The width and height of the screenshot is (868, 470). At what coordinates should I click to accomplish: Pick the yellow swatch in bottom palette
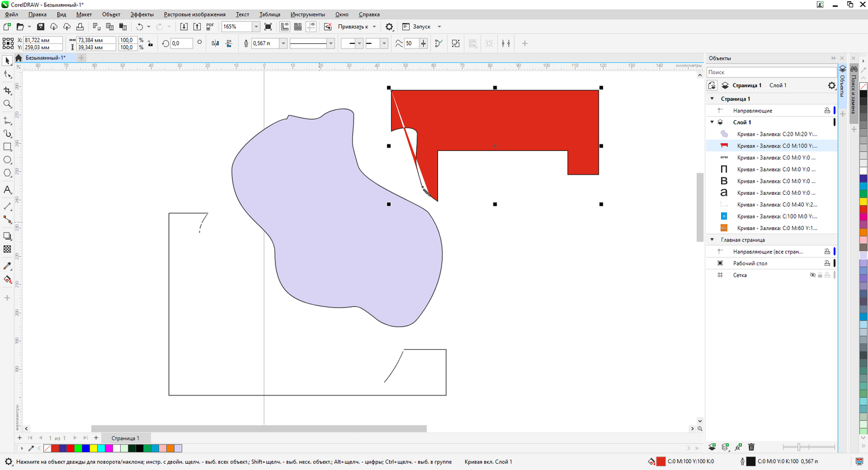(93, 449)
